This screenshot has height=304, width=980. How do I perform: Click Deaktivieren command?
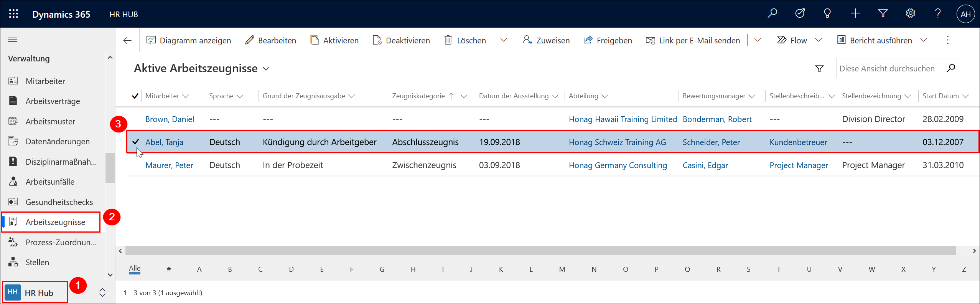pos(401,40)
